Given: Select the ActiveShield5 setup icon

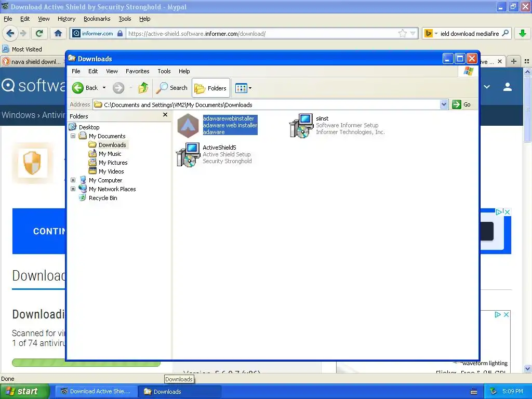Looking at the screenshot, I should click(188, 155).
